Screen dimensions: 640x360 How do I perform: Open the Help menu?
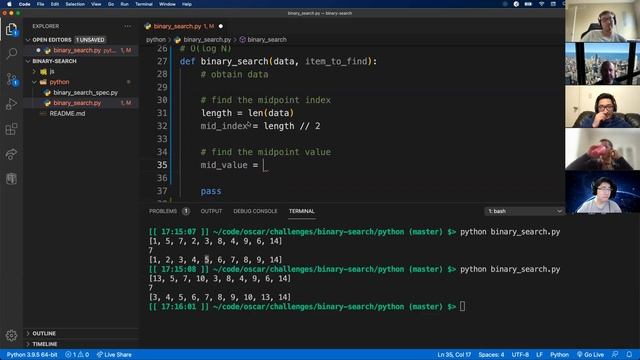pyautogui.click(x=187, y=4)
